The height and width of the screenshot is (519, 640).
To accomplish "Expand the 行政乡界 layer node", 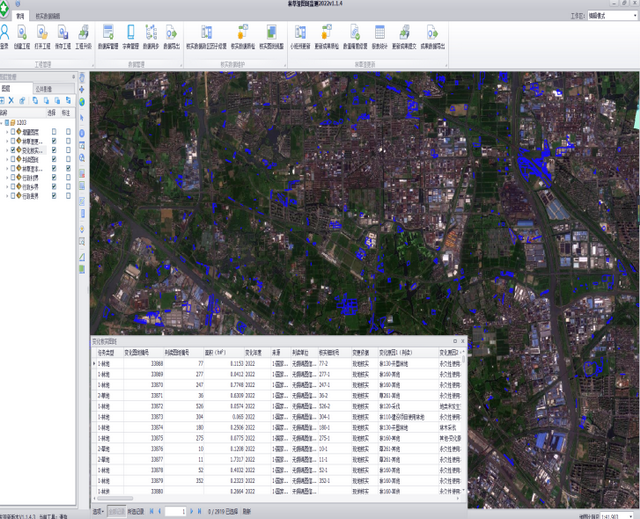I will pyautogui.click(x=7, y=186).
